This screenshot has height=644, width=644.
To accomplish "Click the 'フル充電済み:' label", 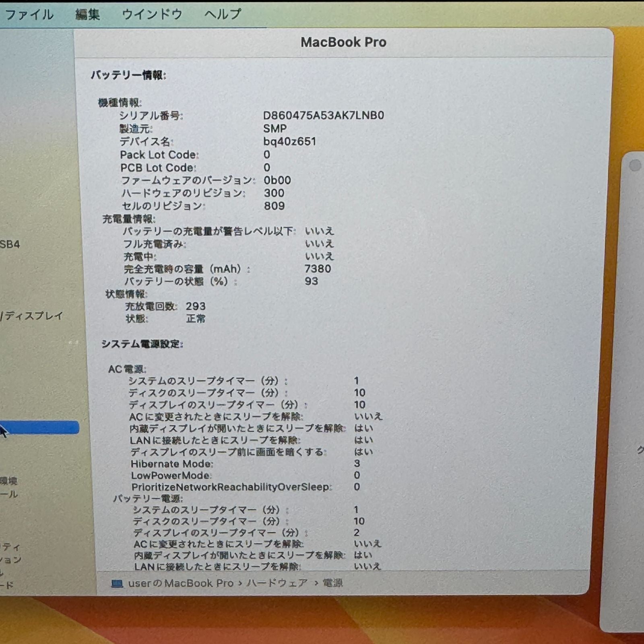I will pyautogui.click(x=155, y=244).
